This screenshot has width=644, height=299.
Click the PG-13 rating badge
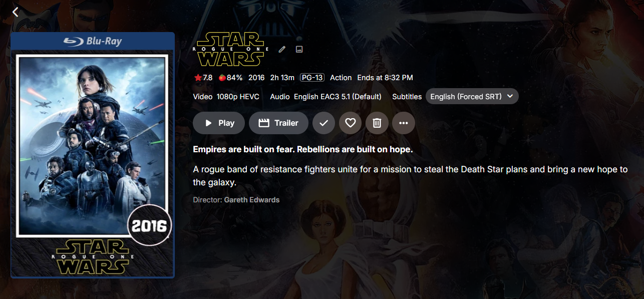pyautogui.click(x=312, y=78)
